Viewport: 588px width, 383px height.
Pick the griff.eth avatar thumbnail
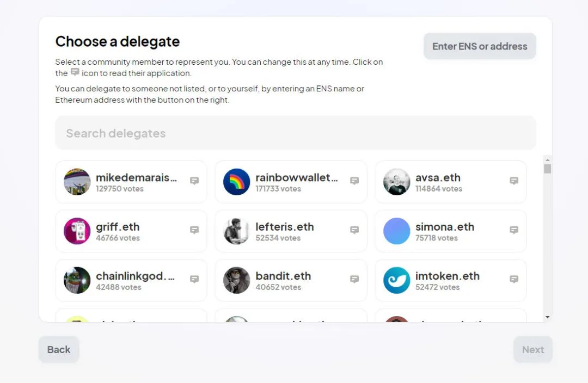(77, 231)
